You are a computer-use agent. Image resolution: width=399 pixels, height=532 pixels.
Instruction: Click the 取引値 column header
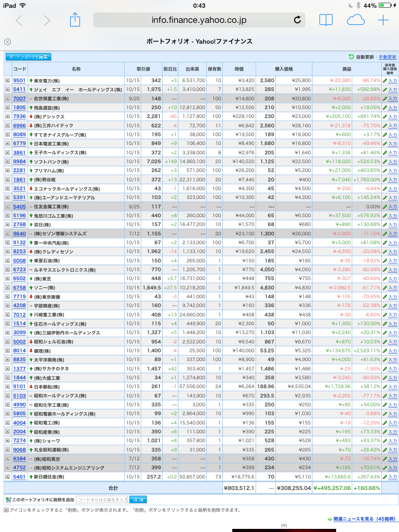tap(143, 69)
